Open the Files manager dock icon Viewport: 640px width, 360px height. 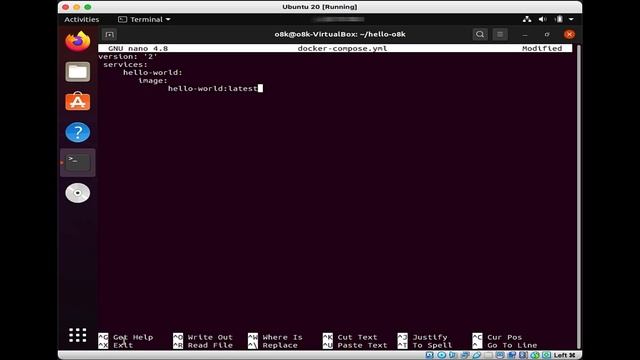(78, 72)
